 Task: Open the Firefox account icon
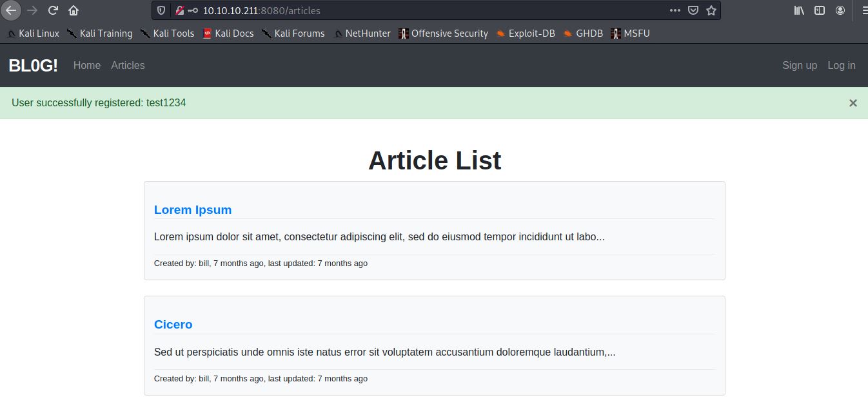pyautogui.click(x=840, y=10)
